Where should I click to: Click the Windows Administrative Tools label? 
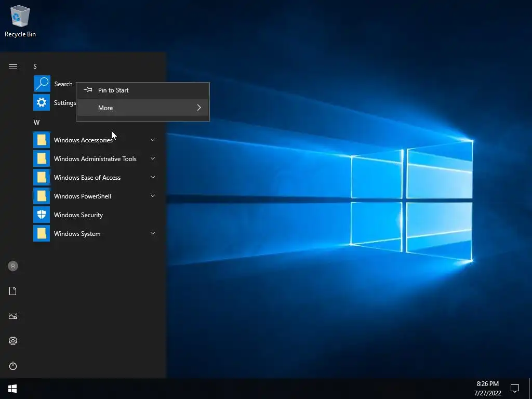pyautogui.click(x=95, y=159)
